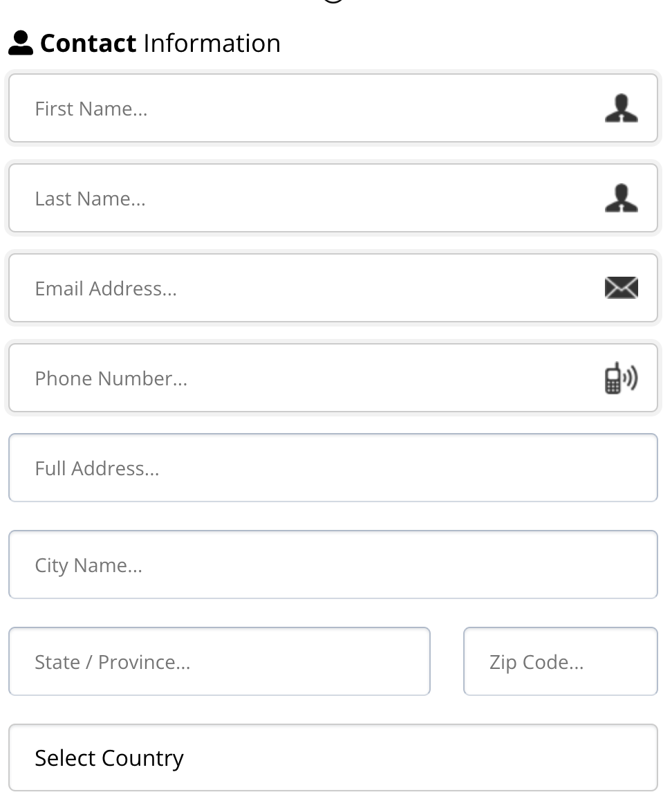Click into the Full Address field

333,468
